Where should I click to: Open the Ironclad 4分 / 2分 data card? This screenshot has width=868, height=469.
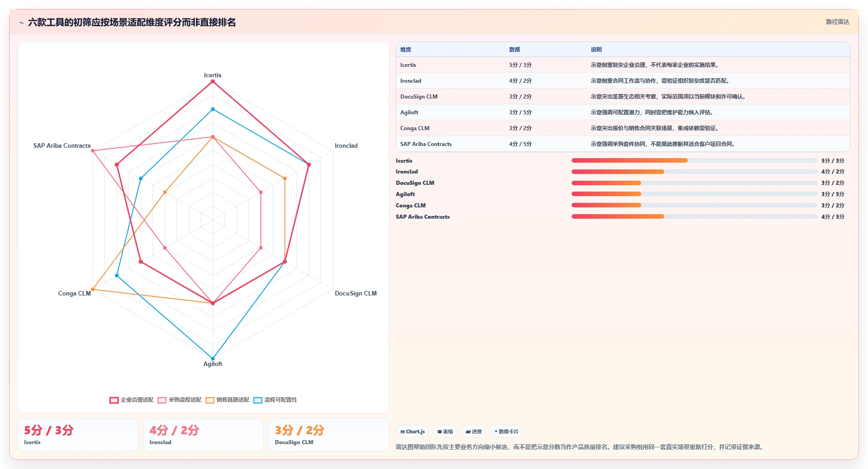pos(203,435)
